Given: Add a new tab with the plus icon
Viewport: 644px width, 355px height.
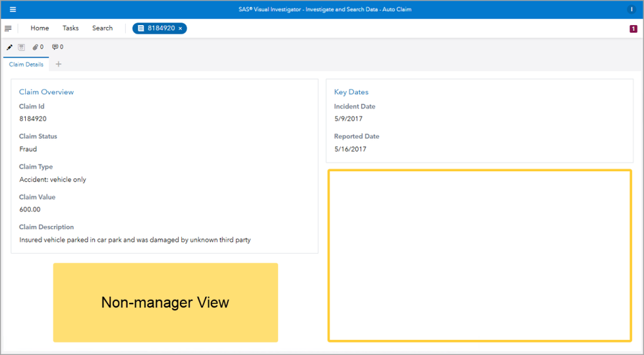Looking at the screenshot, I should pos(58,64).
